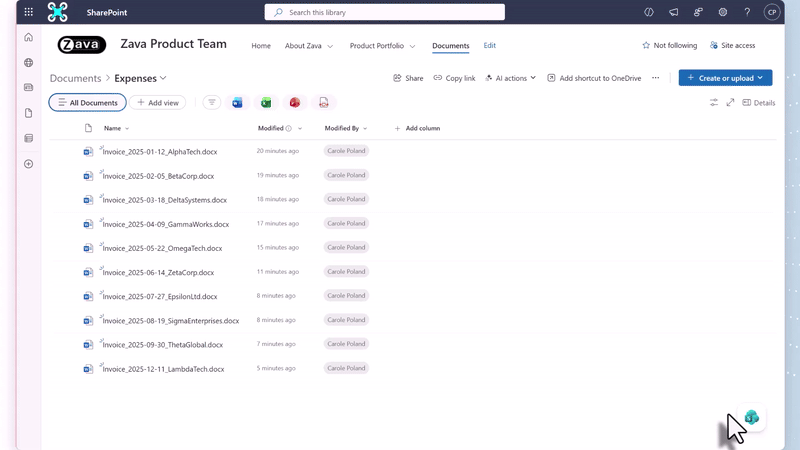Click the Word icon for LambdaTech invoice
Screen dimensions: 800x450
[x=88, y=369]
